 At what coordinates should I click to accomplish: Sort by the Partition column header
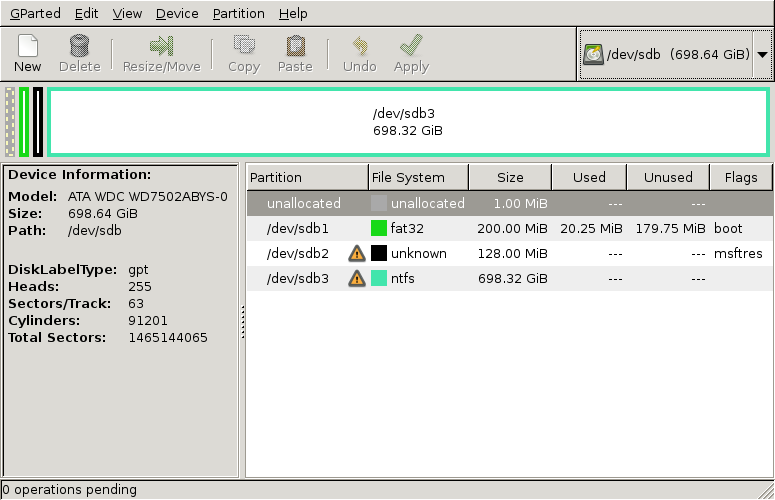coord(307,177)
